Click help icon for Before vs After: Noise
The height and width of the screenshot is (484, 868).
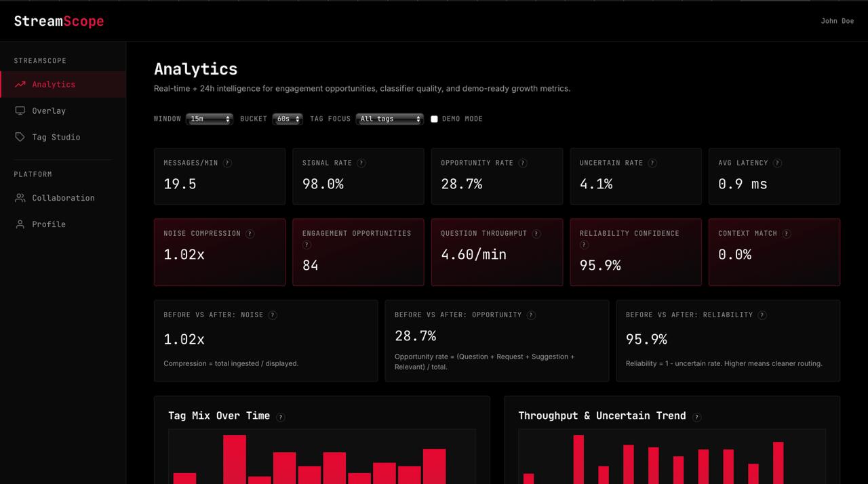coord(273,315)
